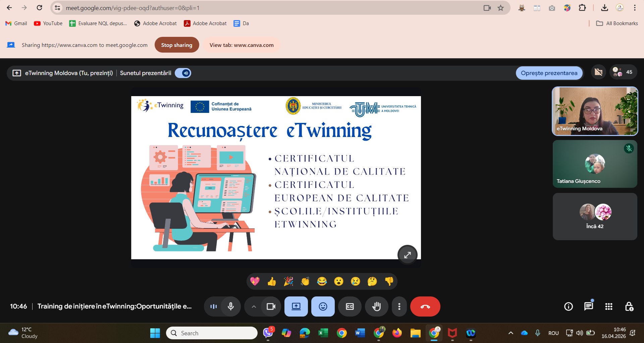Raise hand in the meeting
This screenshot has width=644, height=343.
(x=376, y=306)
